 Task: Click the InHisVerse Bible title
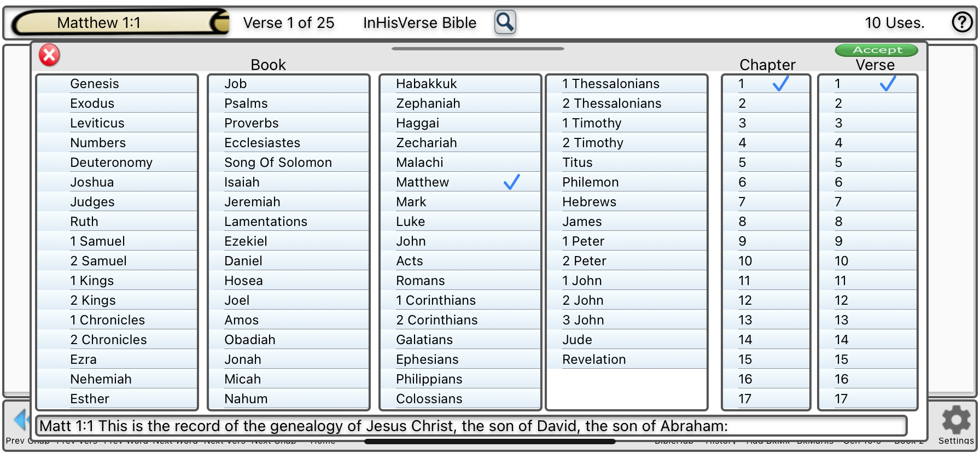click(419, 23)
